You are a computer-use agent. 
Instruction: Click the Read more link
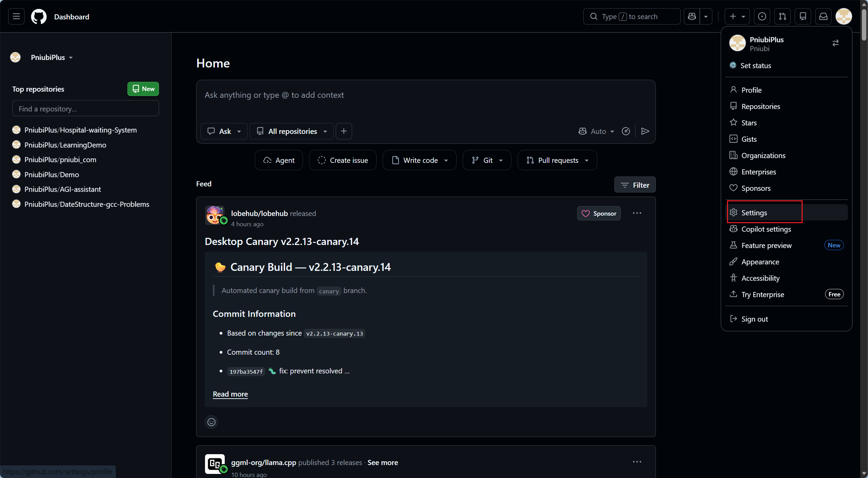230,394
